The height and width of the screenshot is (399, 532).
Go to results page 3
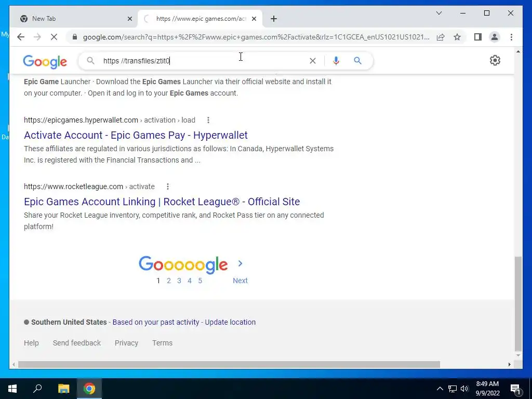coord(179,281)
